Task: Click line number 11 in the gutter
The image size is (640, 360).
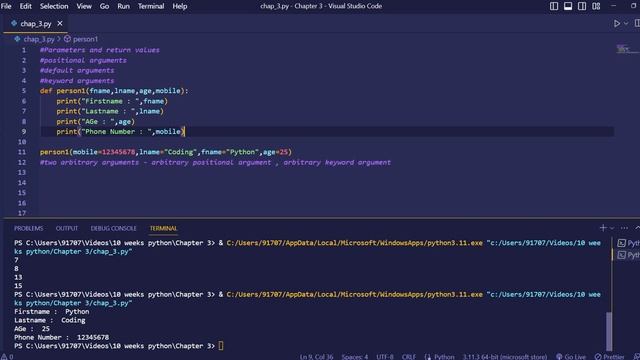Action: click(22, 152)
